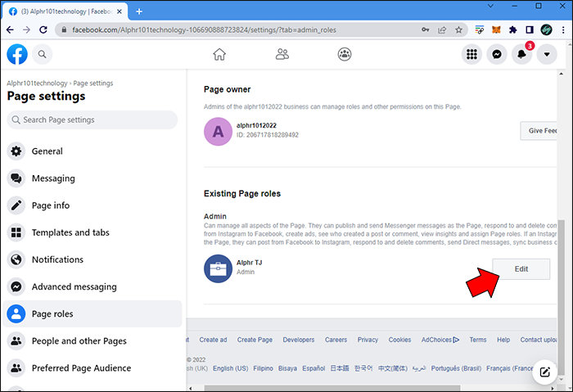Open the MetaMask fox extension

(496, 30)
